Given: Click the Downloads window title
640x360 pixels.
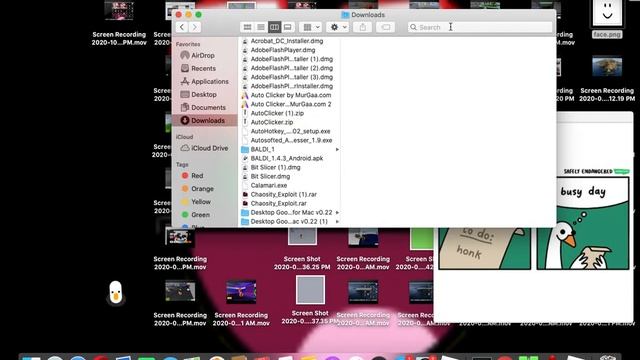Looking at the screenshot, I should point(363,15).
